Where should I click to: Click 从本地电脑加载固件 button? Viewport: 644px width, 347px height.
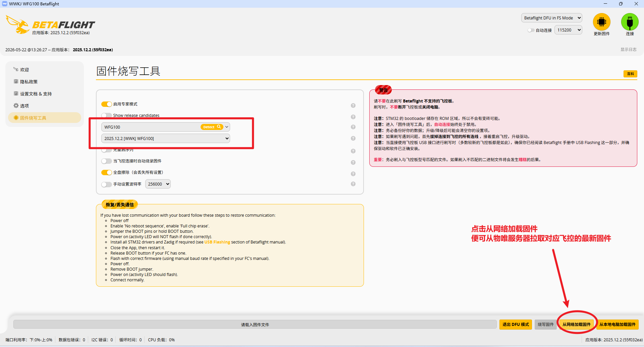pos(618,325)
